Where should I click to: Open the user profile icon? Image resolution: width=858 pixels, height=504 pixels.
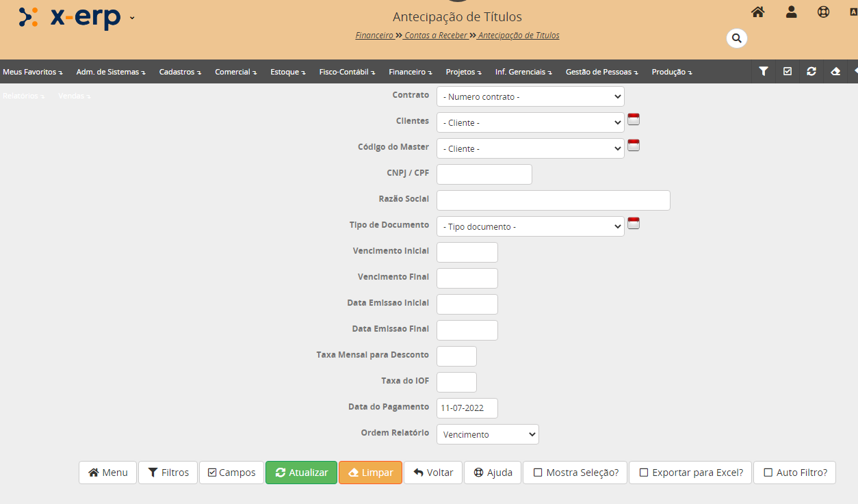click(791, 12)
